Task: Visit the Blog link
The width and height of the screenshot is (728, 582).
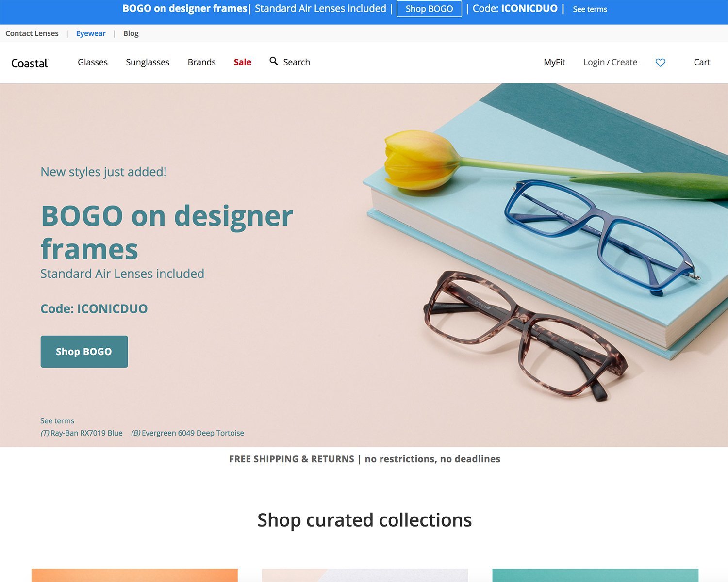Action: pyautogui.click(x=131, y=33)
